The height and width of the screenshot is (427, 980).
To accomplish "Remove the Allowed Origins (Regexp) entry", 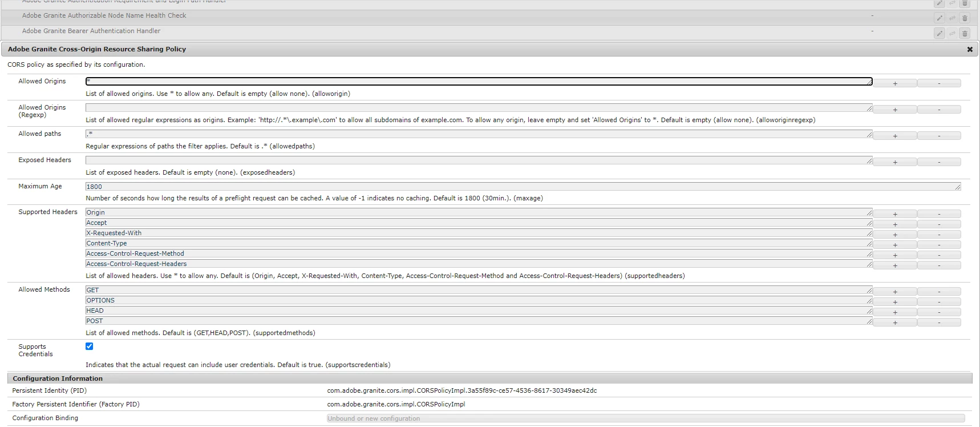I will 939,110.
